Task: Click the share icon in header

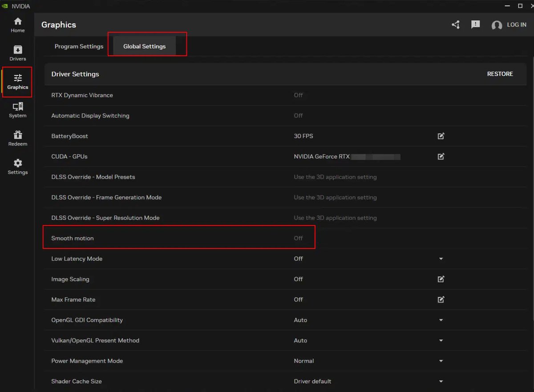Action: (x=456, y=25)
